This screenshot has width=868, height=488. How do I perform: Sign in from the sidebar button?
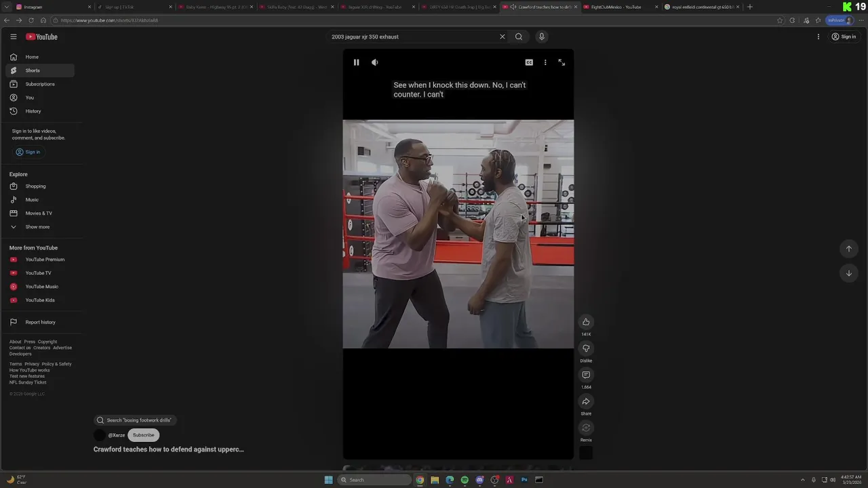tap(28, 152)
